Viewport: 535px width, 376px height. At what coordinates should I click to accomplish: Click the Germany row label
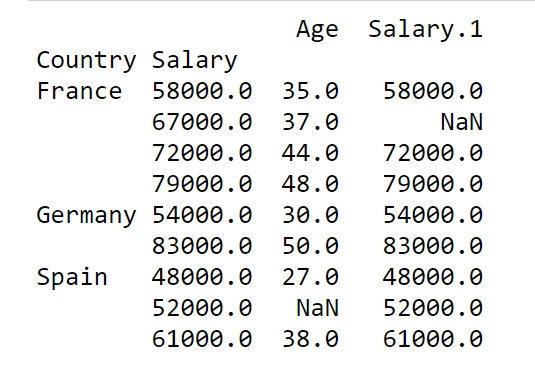click(x=86, y=216)
